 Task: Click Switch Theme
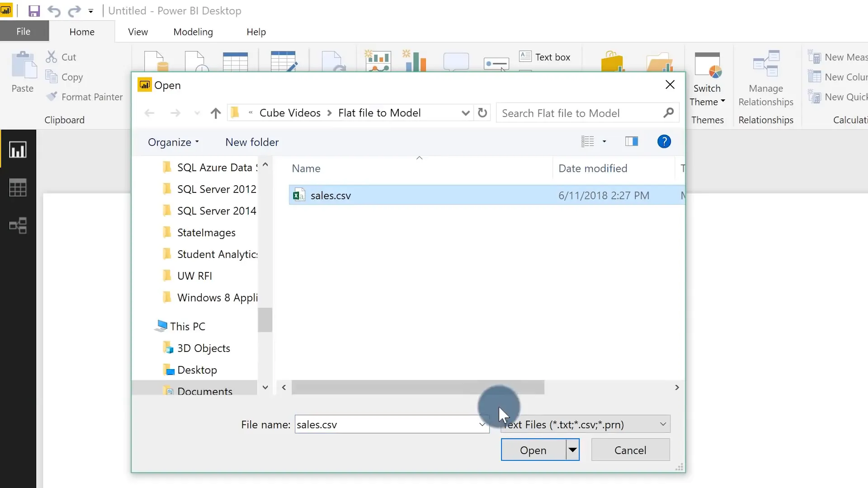pyautogui.click(x=707, y=81)
